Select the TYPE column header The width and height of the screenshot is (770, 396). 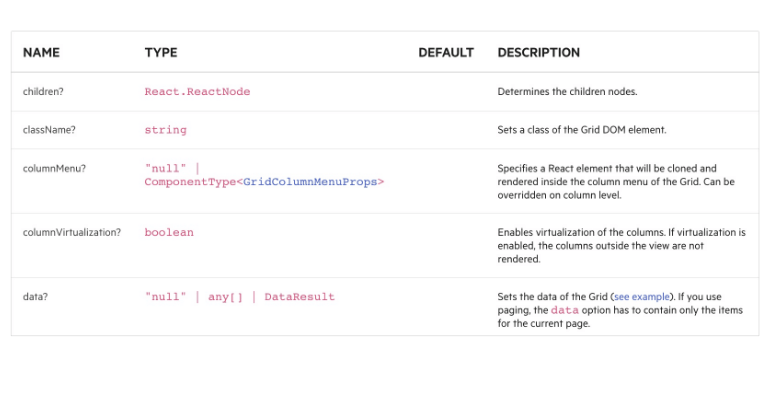pos(161,53)
